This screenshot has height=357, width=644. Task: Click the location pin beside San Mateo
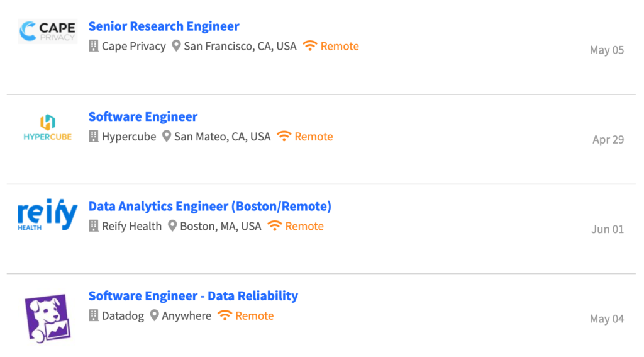coord(166,136)
